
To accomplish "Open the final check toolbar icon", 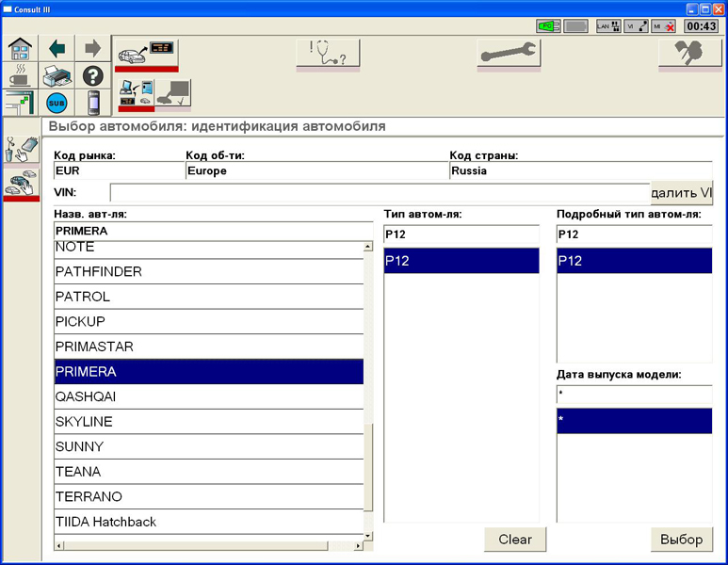I will (690, 56).
